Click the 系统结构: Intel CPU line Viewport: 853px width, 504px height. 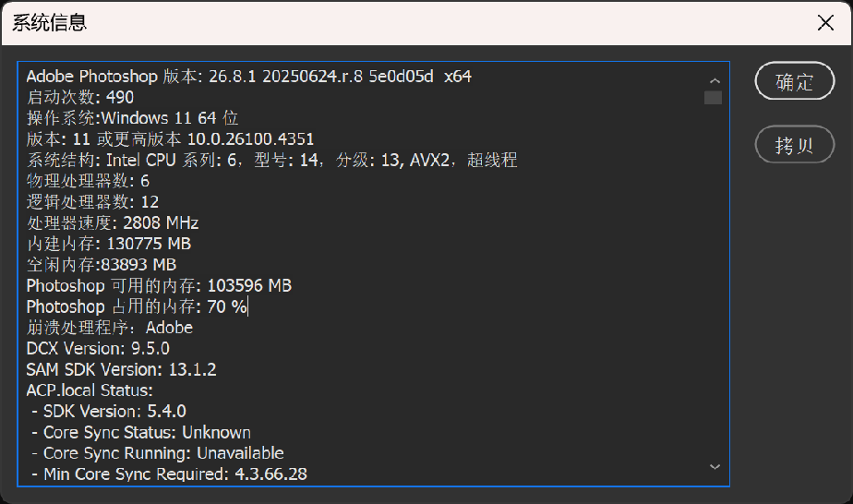tap(271, 160)
